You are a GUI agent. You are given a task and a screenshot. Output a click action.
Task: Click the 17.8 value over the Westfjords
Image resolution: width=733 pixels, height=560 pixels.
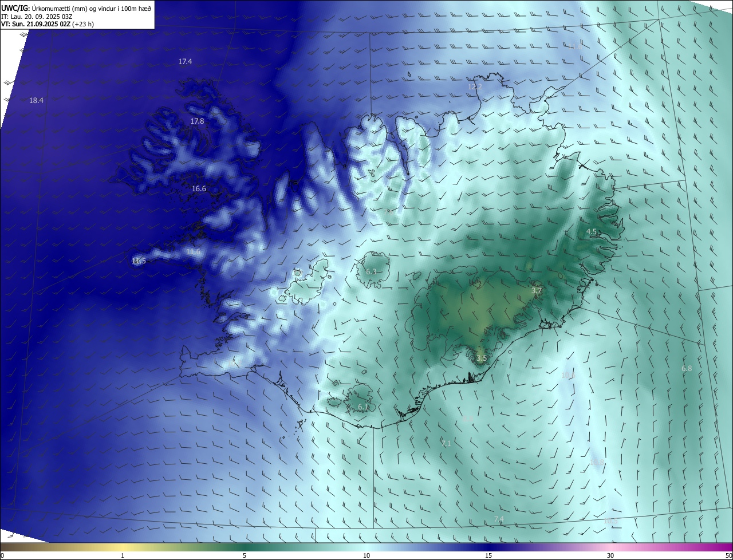pos(197,121)
